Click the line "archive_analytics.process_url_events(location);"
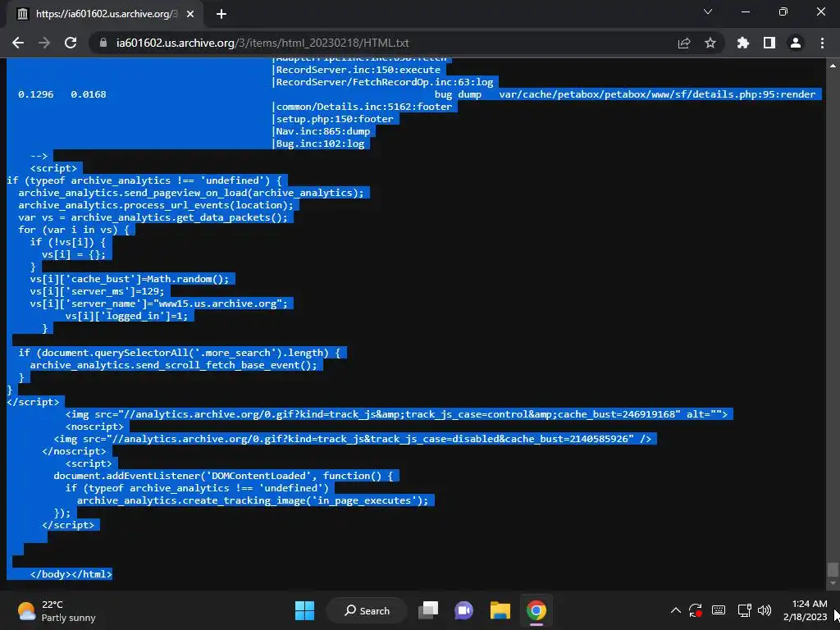This screenshot has width=840, height=630. 156,204
